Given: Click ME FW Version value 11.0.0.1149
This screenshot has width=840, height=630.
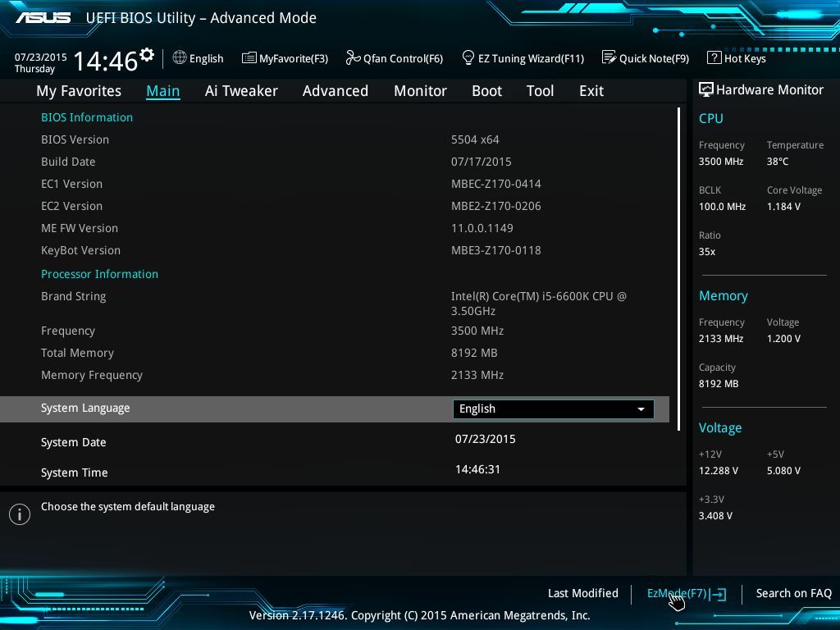Looking at the screenshot, I should [x=482, y=228].
